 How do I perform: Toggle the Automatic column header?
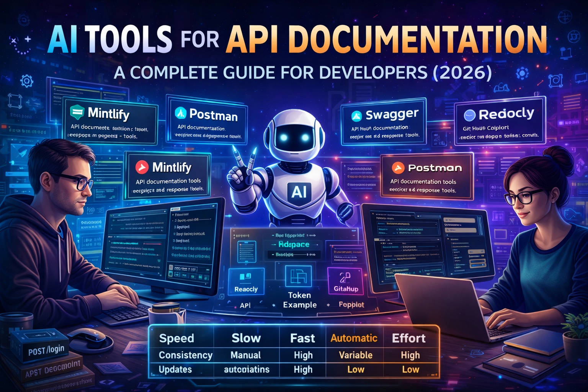[354, 338]
